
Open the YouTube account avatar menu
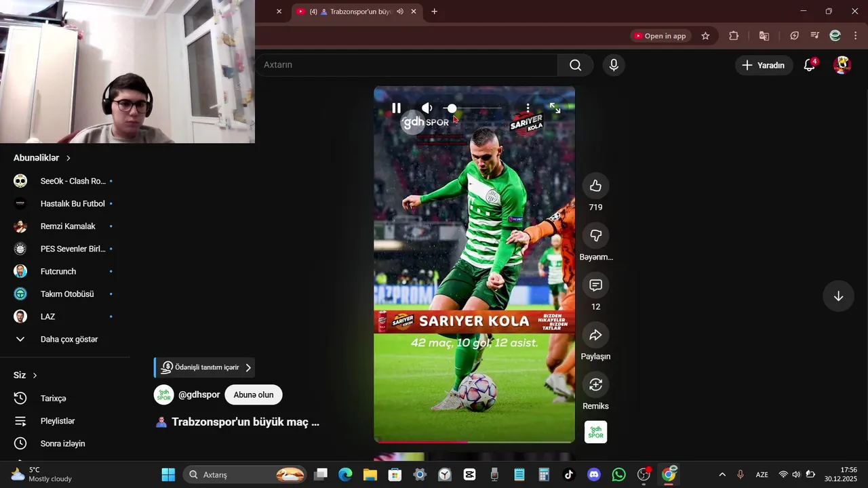[842, 65]
